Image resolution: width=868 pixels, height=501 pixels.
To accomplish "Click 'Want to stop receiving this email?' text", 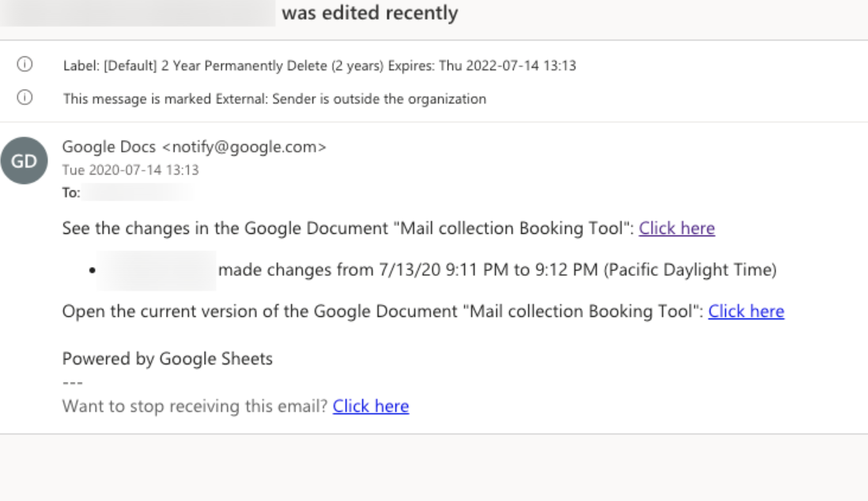I will [x=194, y=406].
